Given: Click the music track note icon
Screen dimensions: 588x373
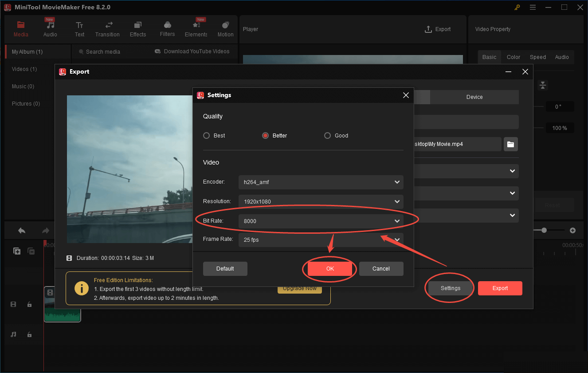Looking at the screenshot, I should pyautogui.click(x=13, y=334).
